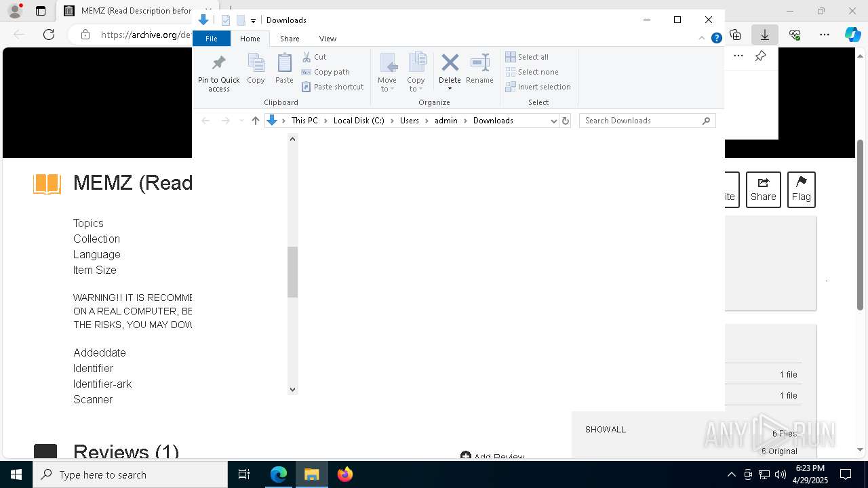This screenshot has height=488, width=868.
Task: Click File Explorer icon on taskbar
Action: click(312, 474)
